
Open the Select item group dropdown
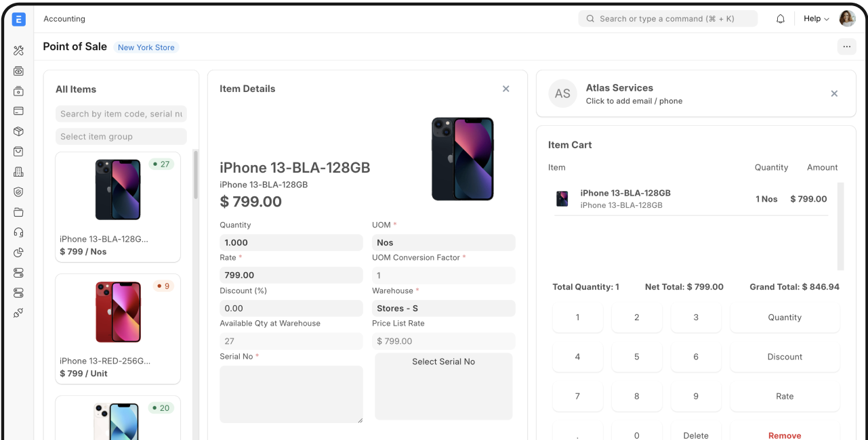(x=121, y=137)
